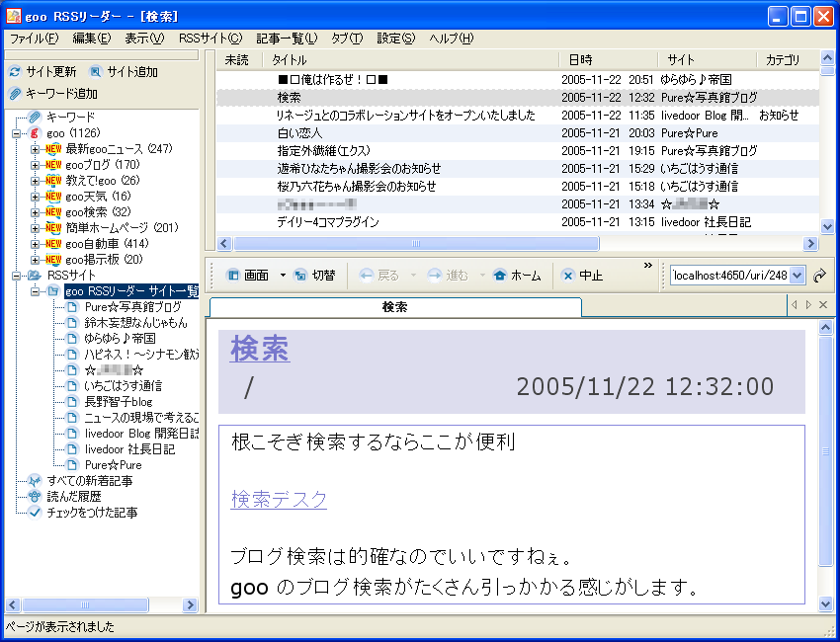
Task: Collapse goo RSSリーダー サイト一覧 node
Action: (x=35, y=291)
